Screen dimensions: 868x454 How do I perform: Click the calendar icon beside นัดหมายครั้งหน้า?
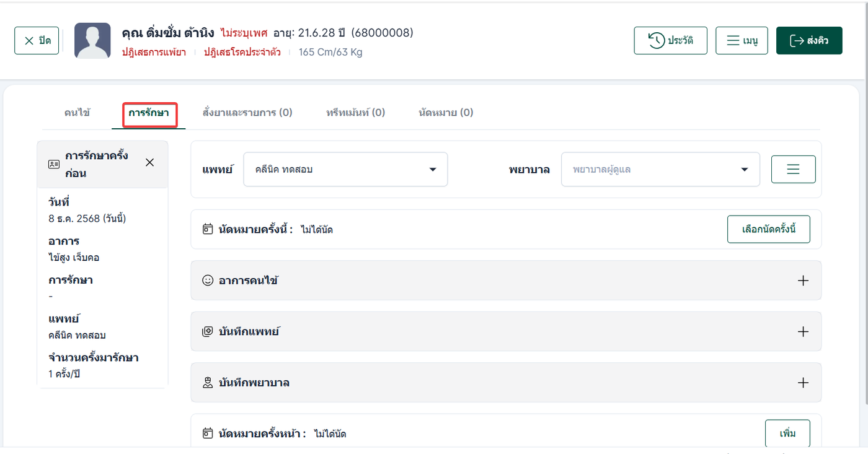pyautogui.click(x=208, y=434)
